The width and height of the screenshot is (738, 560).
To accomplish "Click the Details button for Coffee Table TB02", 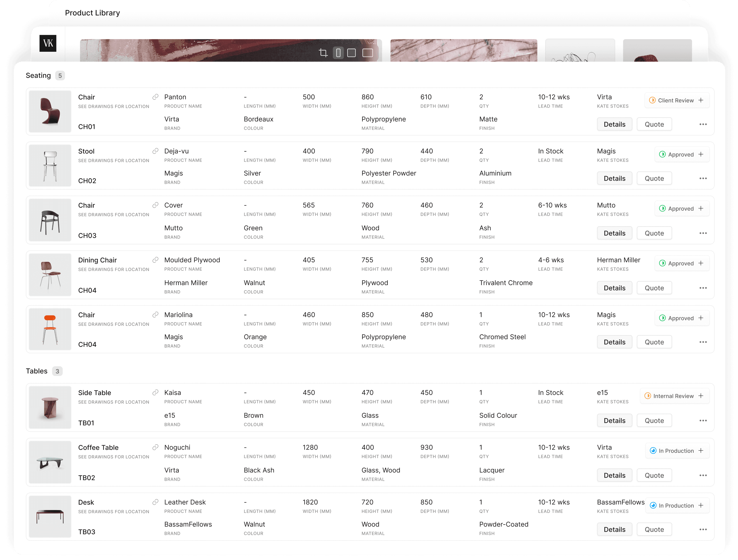I will click(x=614, y=475).
